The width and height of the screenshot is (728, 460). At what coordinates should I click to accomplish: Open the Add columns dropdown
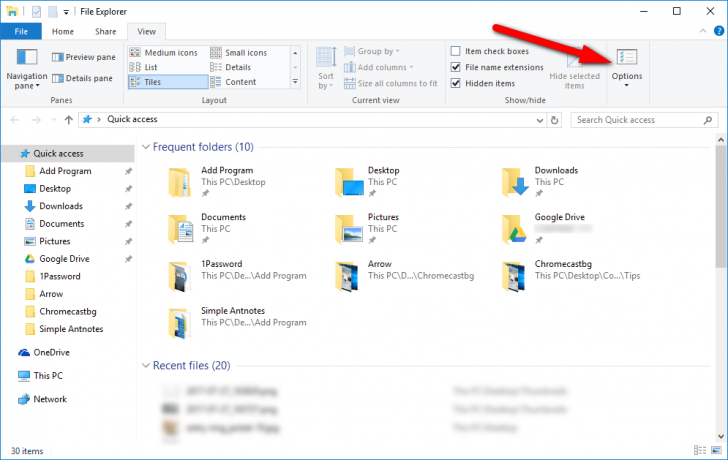coord(378,67)
